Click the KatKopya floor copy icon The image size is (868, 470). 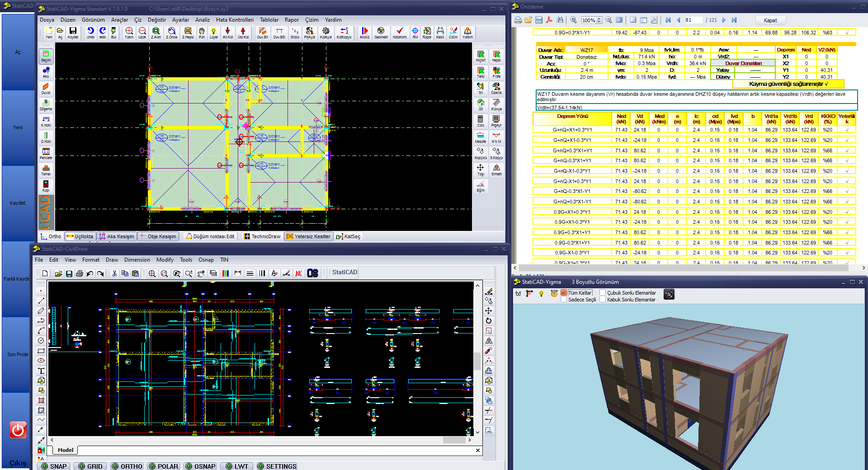tap(344, 33)
